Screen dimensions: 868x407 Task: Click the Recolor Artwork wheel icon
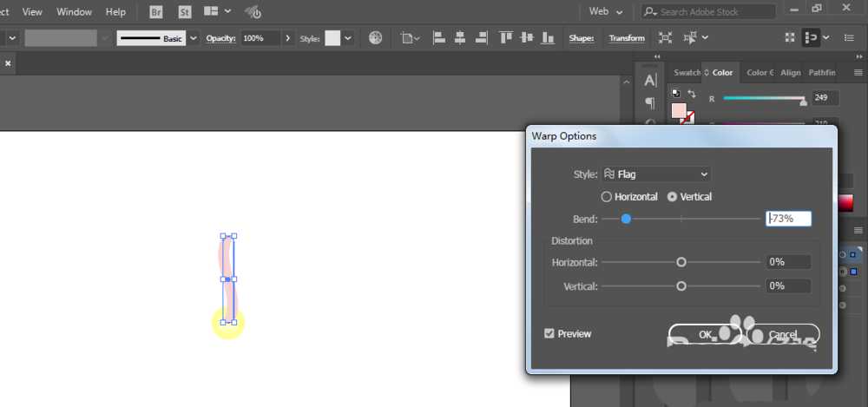pos(375,38)
